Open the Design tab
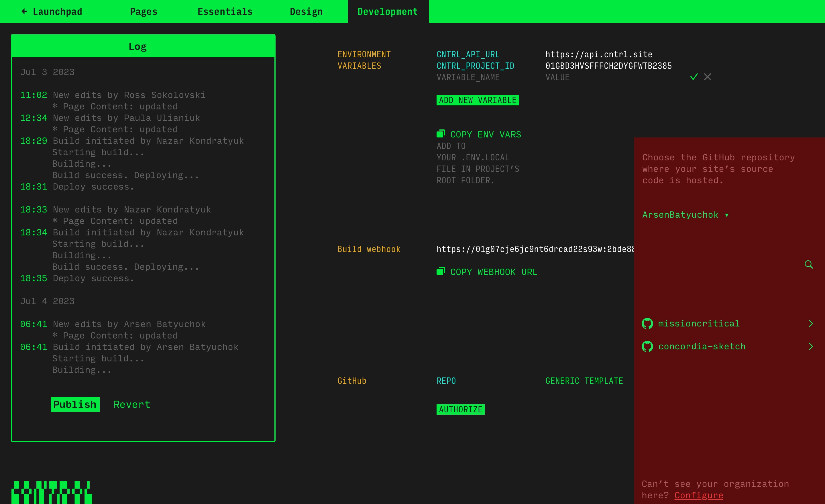Image resolution: width=825 pixels, height=504 pixels. (306, 12)
